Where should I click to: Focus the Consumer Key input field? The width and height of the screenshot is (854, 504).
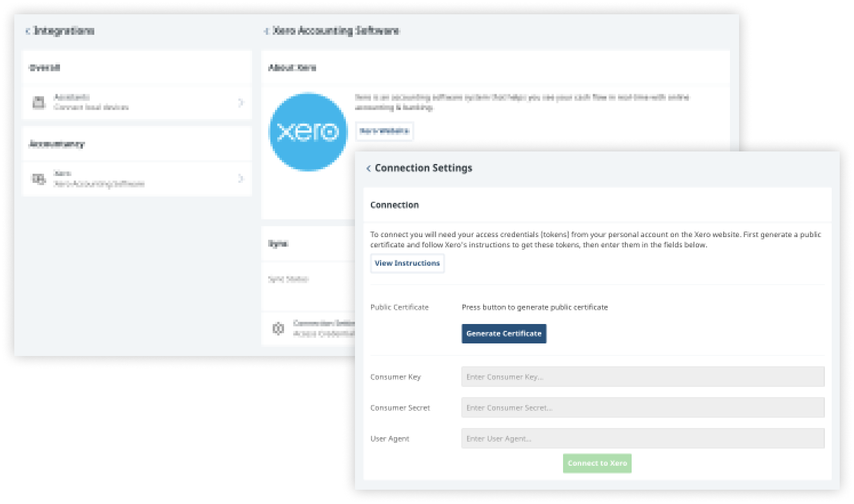[x=643, y=377]
